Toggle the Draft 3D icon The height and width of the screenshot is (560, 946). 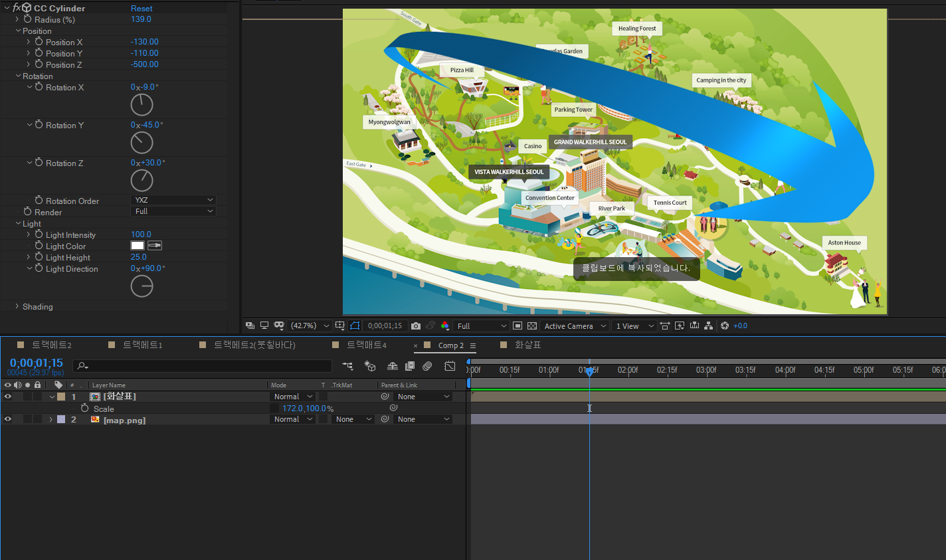click(x=370, y=366)
